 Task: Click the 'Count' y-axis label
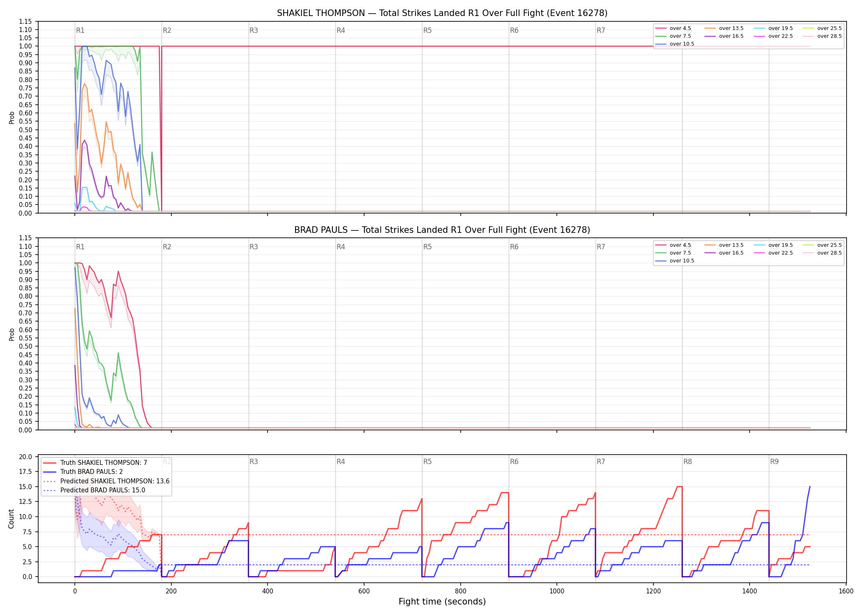[x=11, y=519]
